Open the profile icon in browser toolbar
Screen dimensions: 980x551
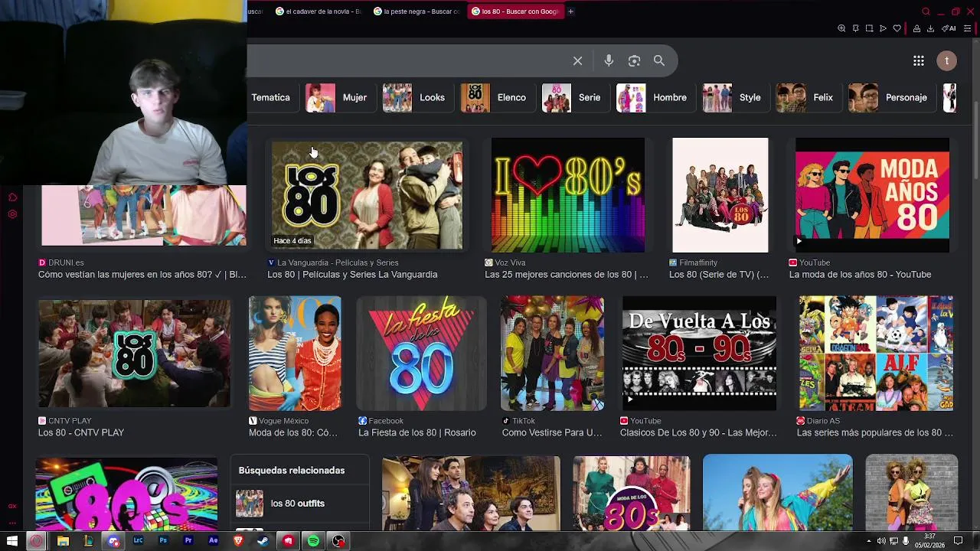[x=916, y=28]
